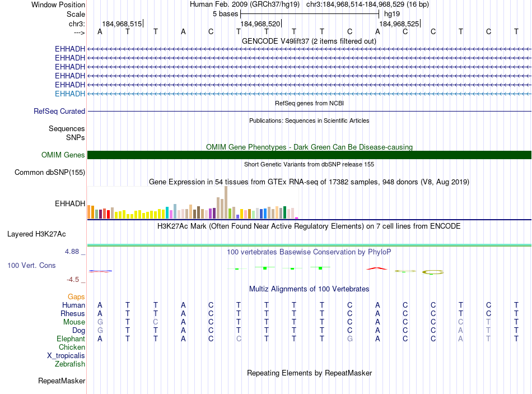
Task: Click the '184,968,520' position marker
Action: pyautogui.click(x=260, y=24)
